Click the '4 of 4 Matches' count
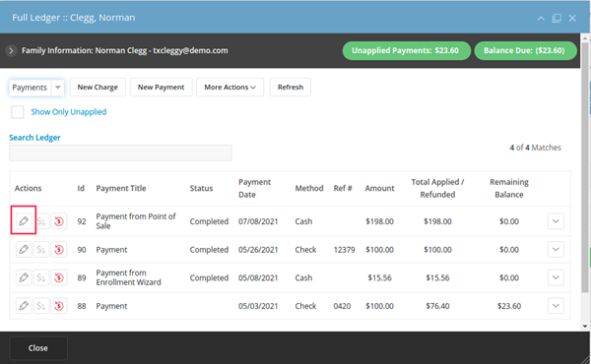 [x=535, y=148]
